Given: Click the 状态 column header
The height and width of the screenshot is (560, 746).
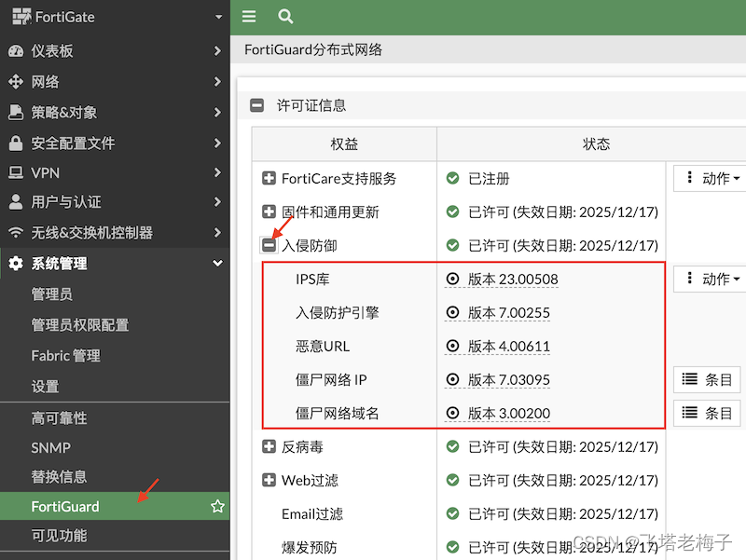Looking at the screenshot, I should click(x=596, y=144).
